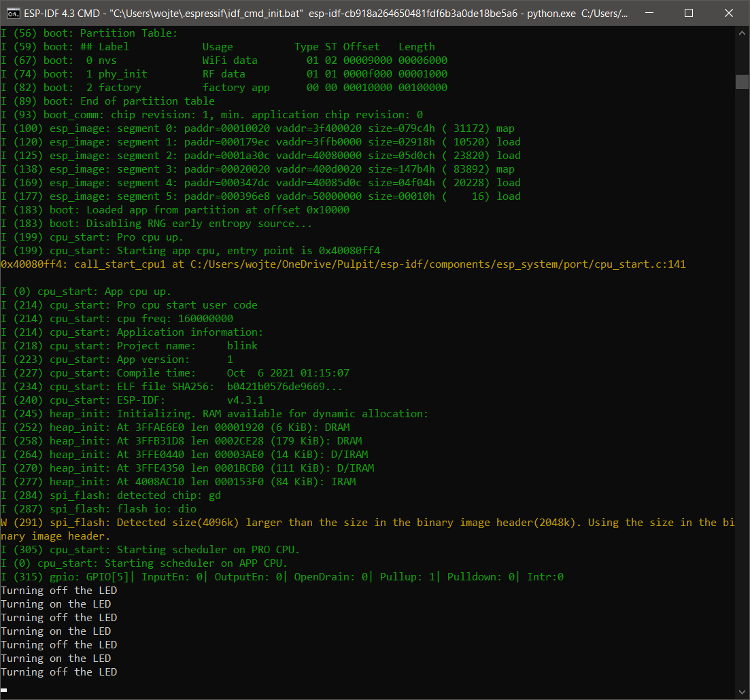Screen dimensions: 750x700
Task: Close the ESP-IDF CMD window
Action: click(x=728, y=13)
